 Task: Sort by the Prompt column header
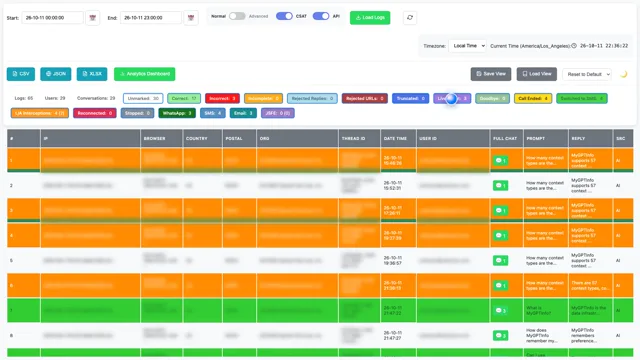(545, 138)
